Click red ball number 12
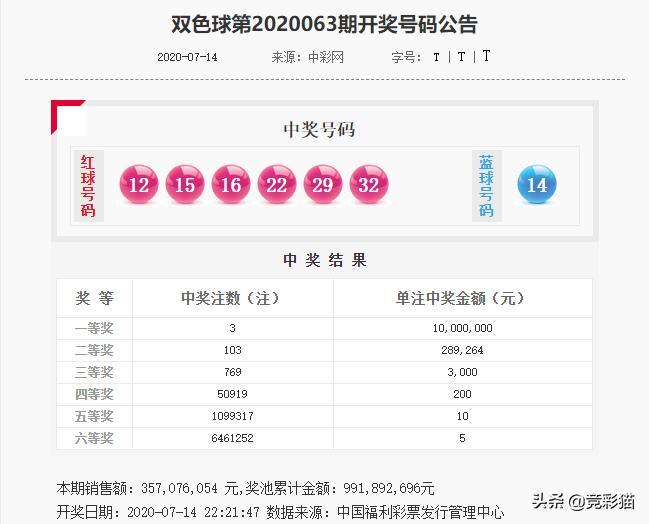649x524 pixels. (x=139, y=184)
